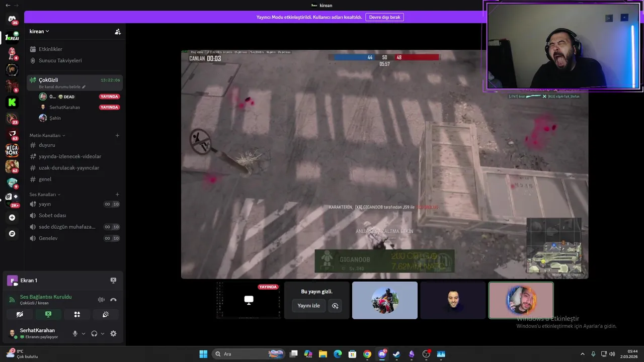644x362 pixels.
Task: Create channel plus beside Ses Kanalları
Action: pyautogui.click(x=117, y=194)
